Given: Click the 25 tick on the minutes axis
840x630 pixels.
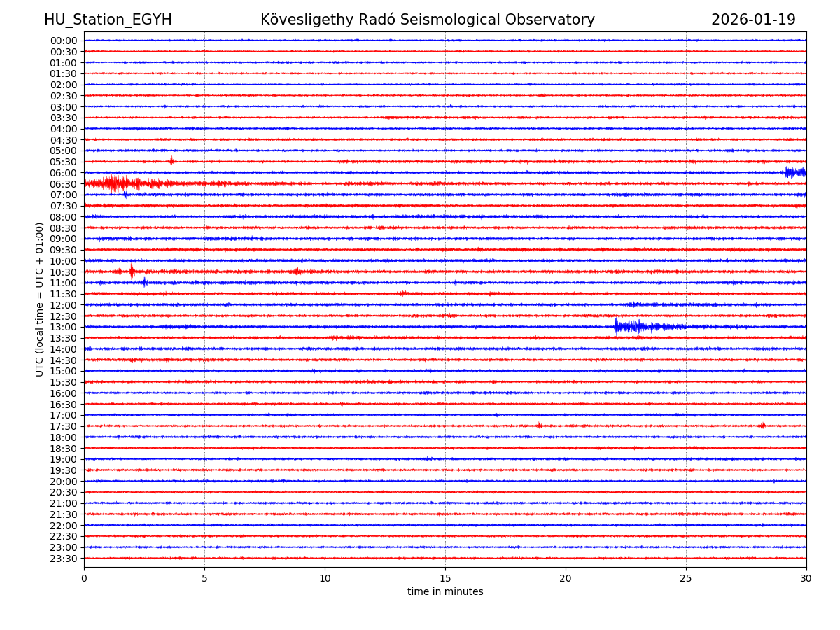Looking at the screenshot, I should (686, 579).
